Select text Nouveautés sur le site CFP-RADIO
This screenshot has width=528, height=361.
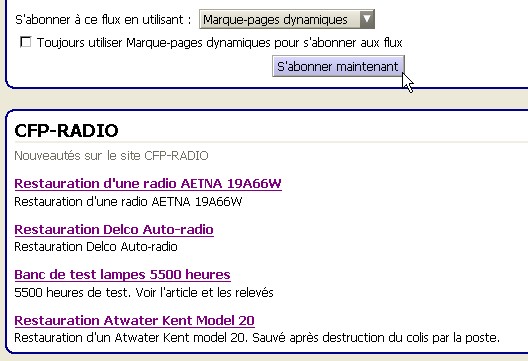tap(111, 156)
